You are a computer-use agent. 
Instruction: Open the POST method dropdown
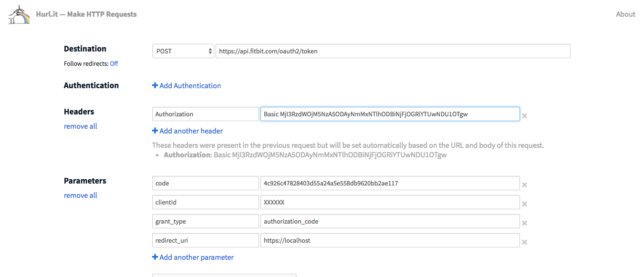coord(183,51)
